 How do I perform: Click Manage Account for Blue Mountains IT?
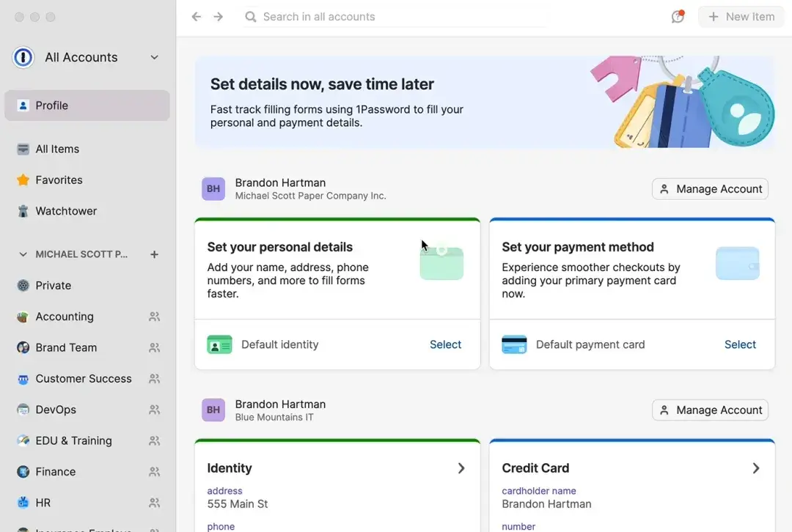[x=710, y=410]
